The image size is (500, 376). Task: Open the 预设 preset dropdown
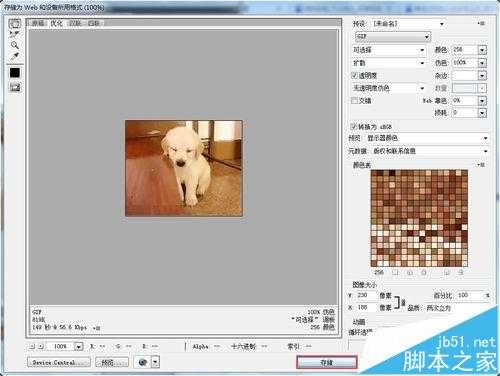pyautogui.click(x=408, y=24)
